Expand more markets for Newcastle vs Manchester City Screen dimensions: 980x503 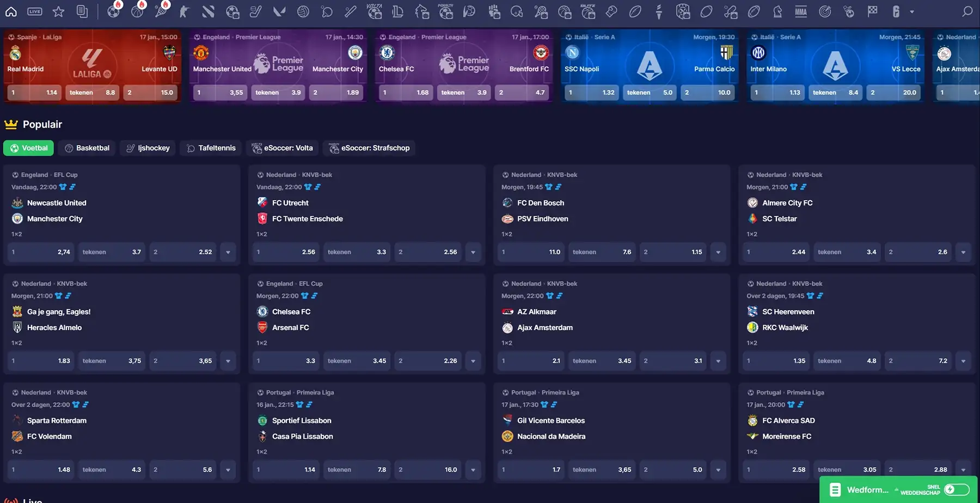228,252
